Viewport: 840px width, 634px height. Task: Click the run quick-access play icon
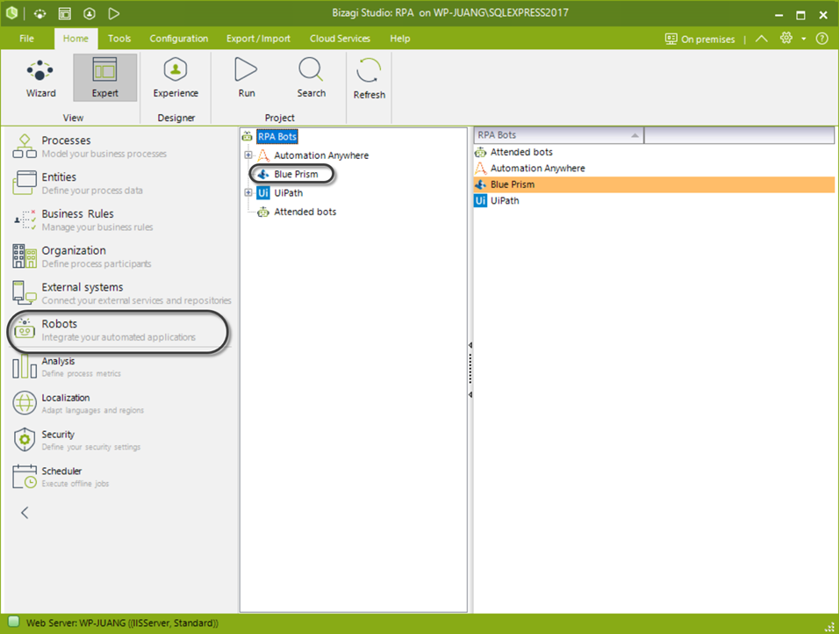click(113, 13)
